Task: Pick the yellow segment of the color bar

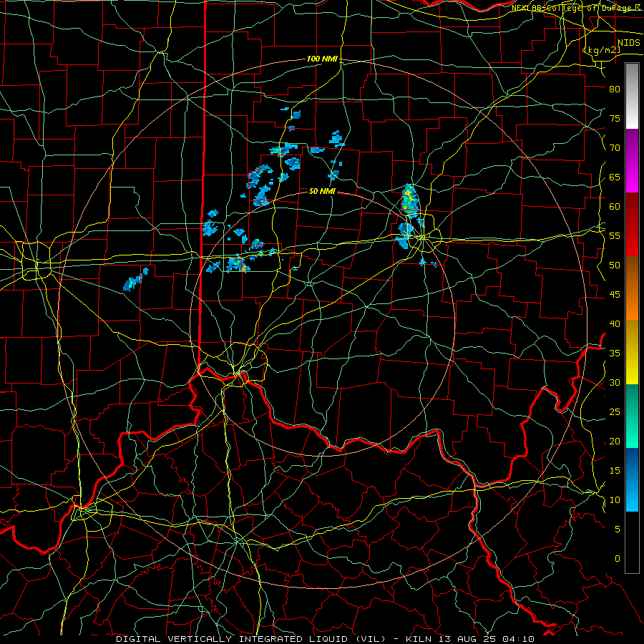Action: [632, 352]
